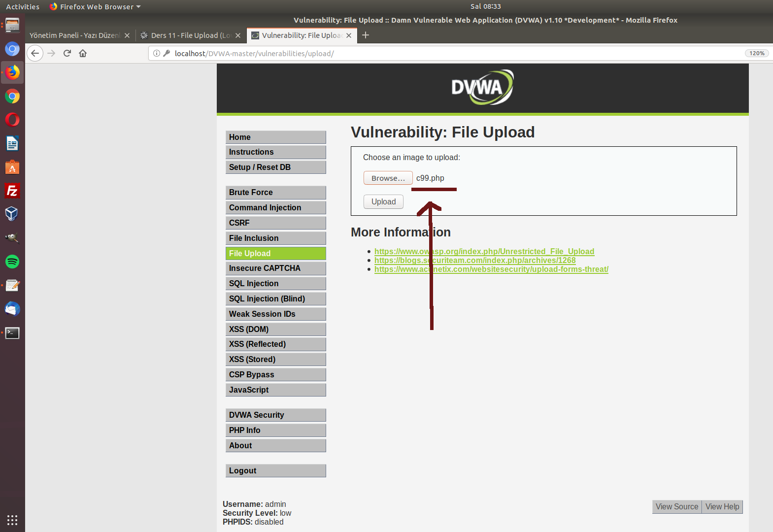
Task: Open Firefox Web Browser app menu
Action: pyautogui.click(x=95, y=6)
